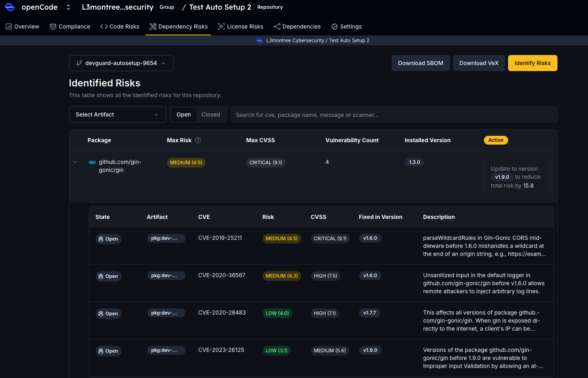Click the git branch icon in branch selector
Image resolution: width=588 pixels, height=378 pixels.
[79, 63]
